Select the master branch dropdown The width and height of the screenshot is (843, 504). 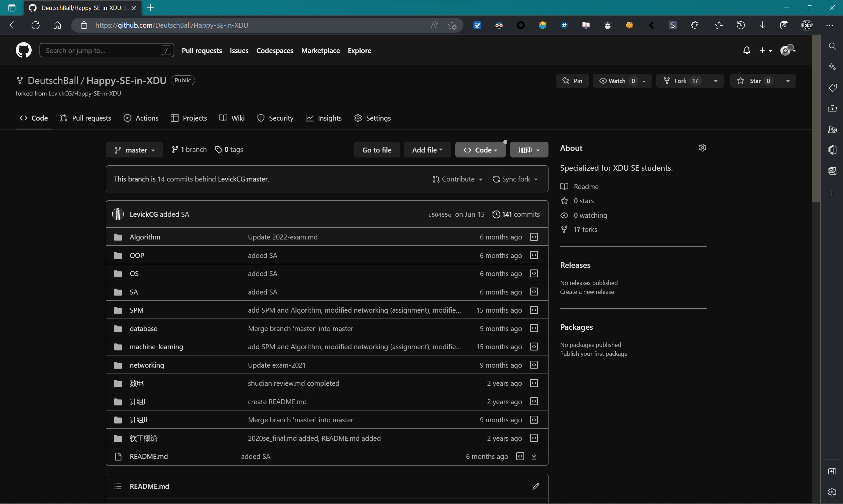(134, 150)
